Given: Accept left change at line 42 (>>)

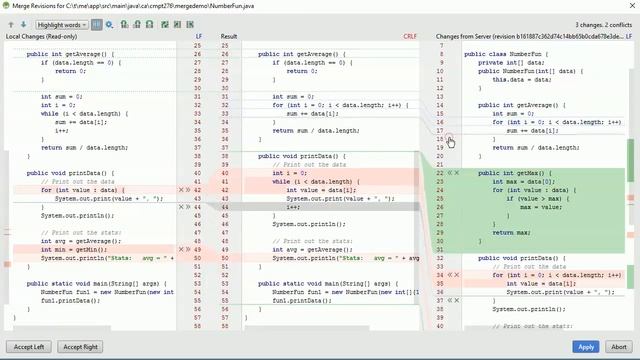Looking at the screenshot, I should [188, 190].
